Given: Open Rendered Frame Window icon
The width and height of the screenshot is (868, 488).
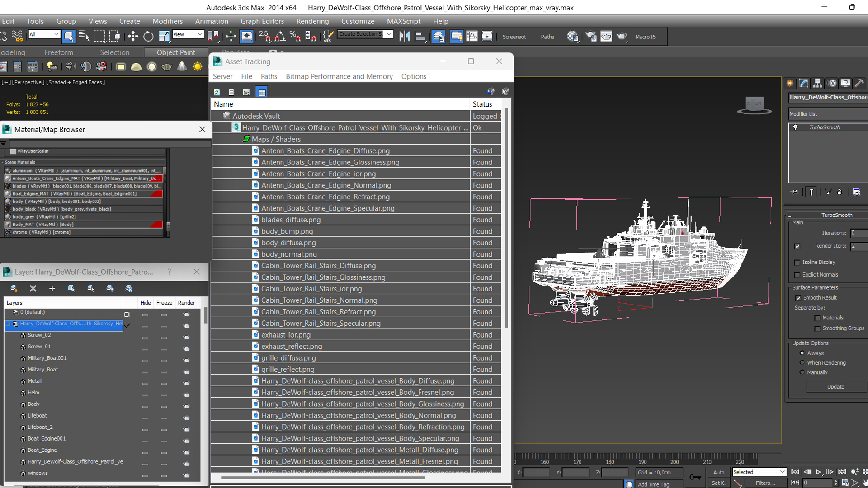Looking at the screenshot, I should pyautogui.click(x=606, y=36).
